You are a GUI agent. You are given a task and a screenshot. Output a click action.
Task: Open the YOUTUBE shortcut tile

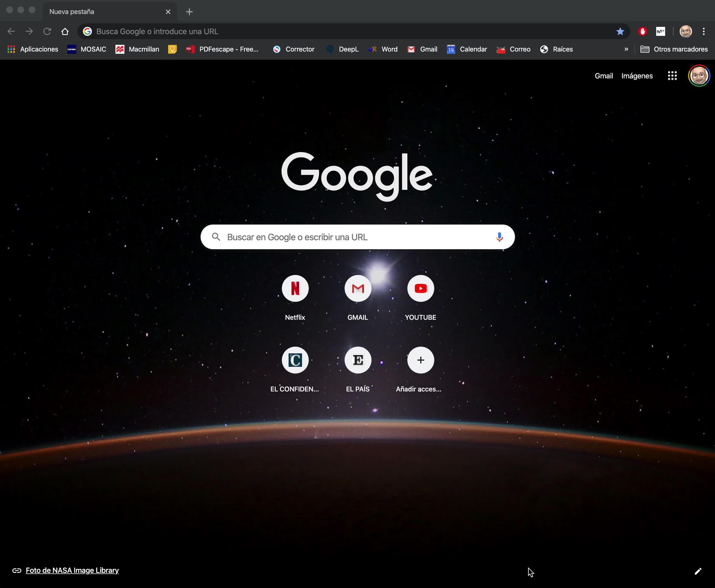[x=420, y=289]
